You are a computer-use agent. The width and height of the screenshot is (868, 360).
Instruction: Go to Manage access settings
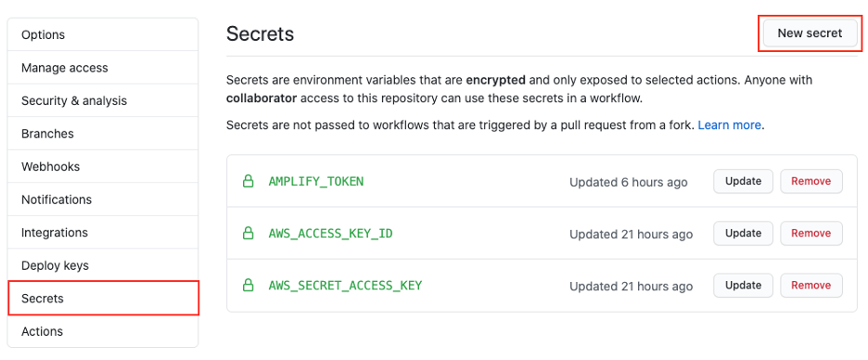[x=103, y=68]
